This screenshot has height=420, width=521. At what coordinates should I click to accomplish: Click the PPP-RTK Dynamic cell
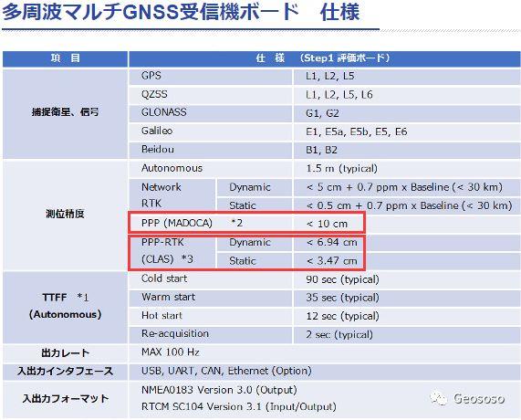pos(255,243)
